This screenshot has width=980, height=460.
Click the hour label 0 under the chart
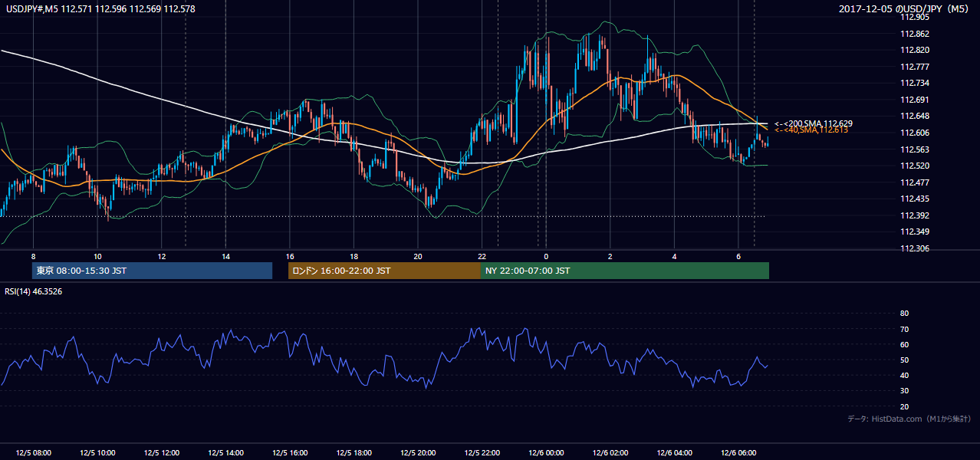[546, 256]
